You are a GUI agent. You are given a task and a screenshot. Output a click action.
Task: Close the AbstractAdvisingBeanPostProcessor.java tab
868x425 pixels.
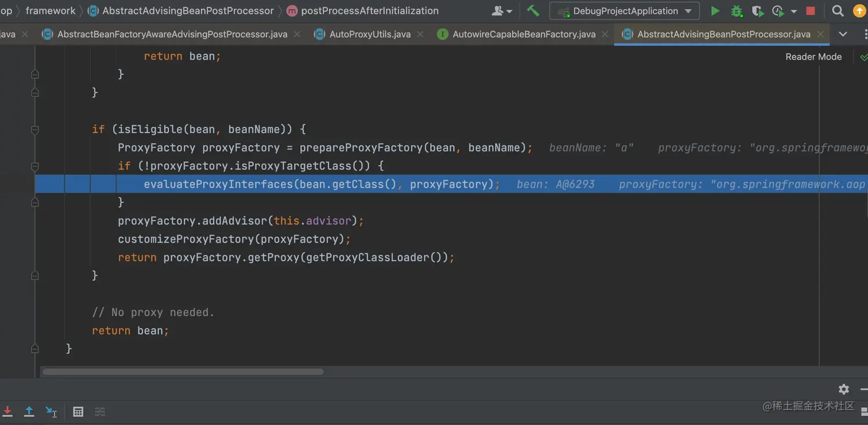point(821,34)
